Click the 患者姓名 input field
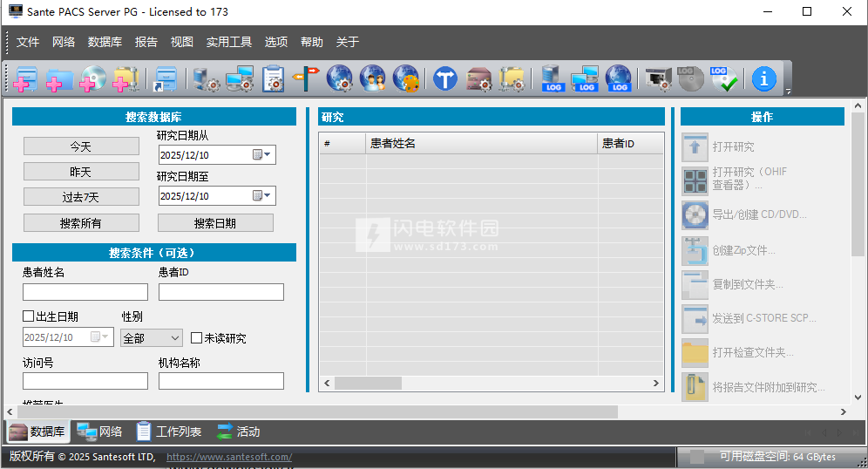 coord(85,292)
